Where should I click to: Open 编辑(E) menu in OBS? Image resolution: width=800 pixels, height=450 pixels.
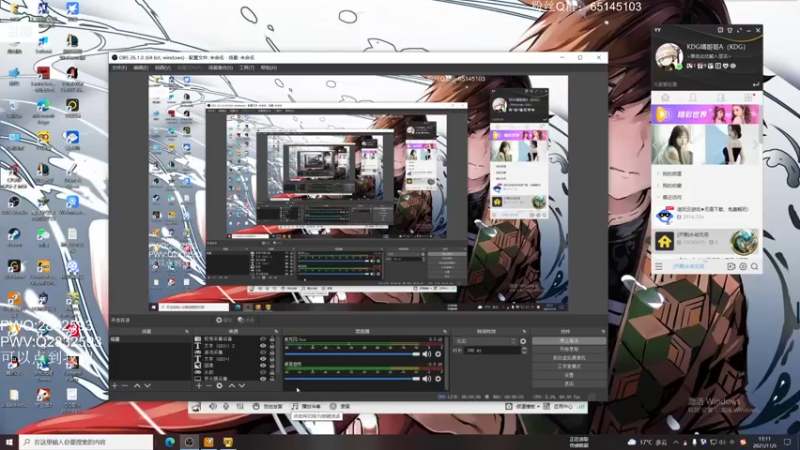pyautogui.click(x=141, y=68)
